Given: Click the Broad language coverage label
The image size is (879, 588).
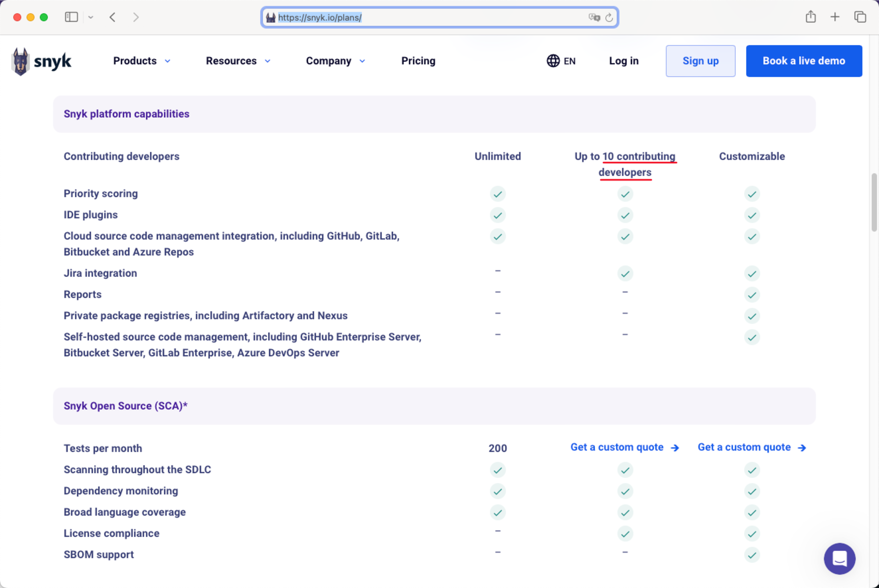Looking at the screenshot, I should click(125, 512).
